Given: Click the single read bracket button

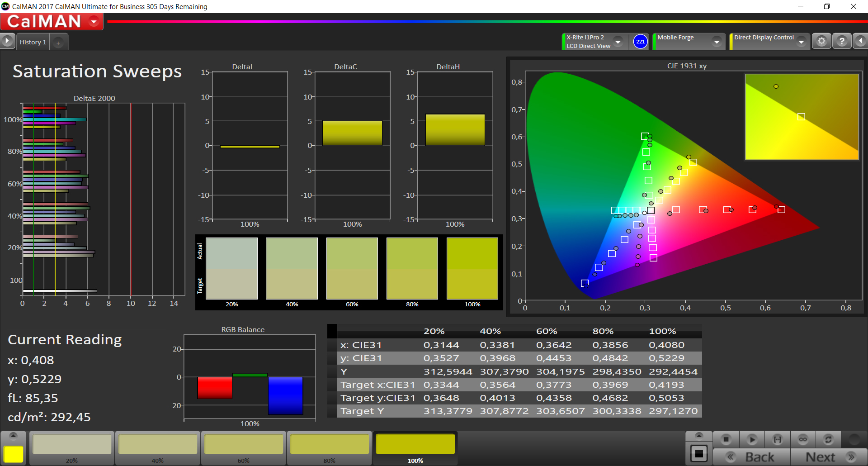Looking at the screenshot, I should point(778,439).
